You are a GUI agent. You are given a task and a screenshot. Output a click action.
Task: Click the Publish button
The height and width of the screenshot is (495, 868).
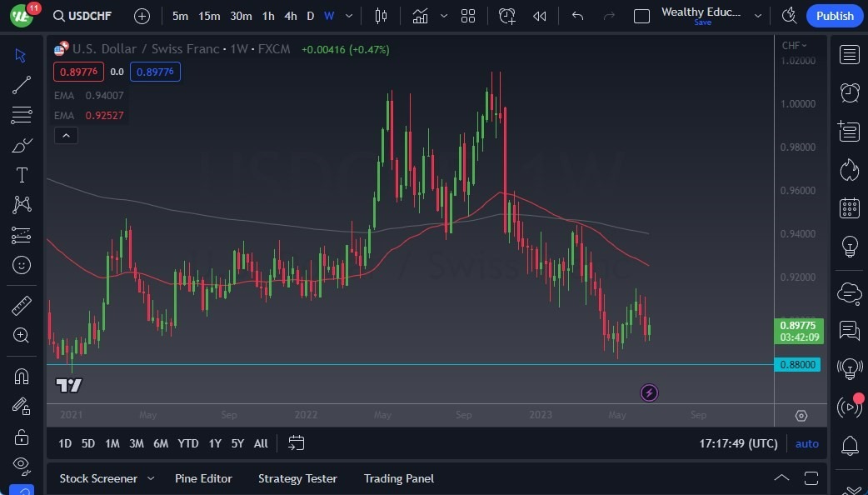(834, 15)
